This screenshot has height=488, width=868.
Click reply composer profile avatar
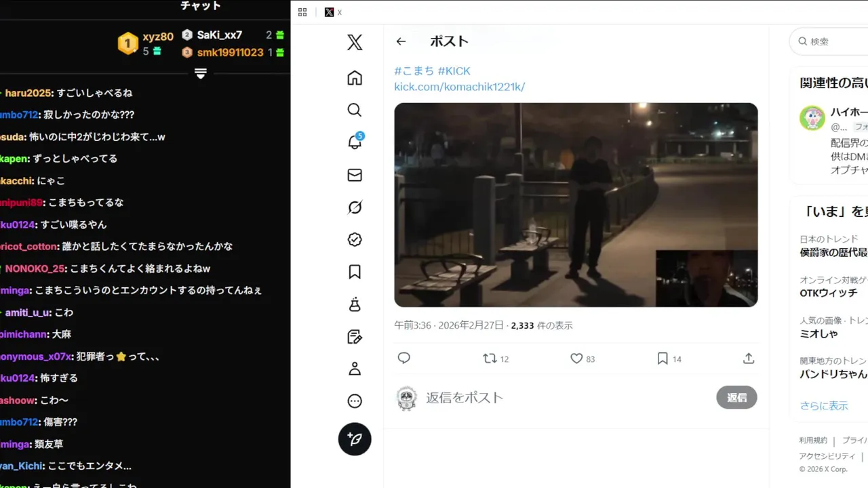coord(406,398)
